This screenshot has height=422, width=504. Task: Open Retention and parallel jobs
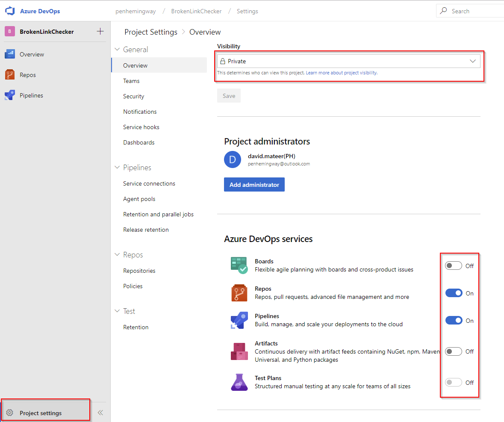pyautogui.click(x=158, y=214)
